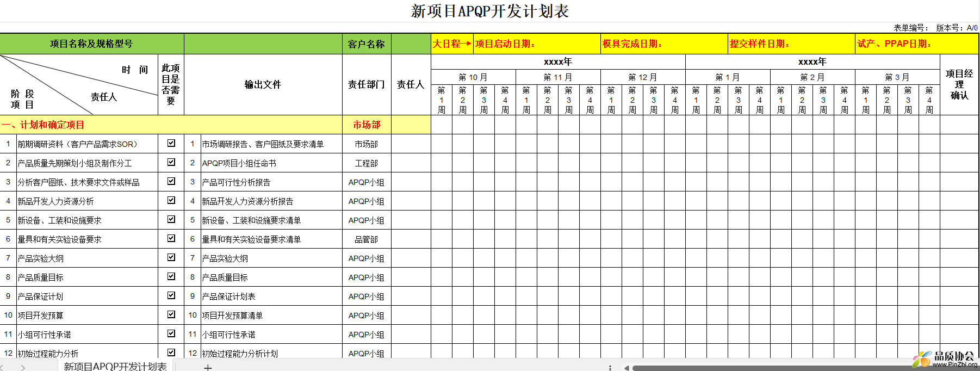Select the cell 初始过程能力分析计划
This screenshot has height=371, width=980.
tap(271, 352)
